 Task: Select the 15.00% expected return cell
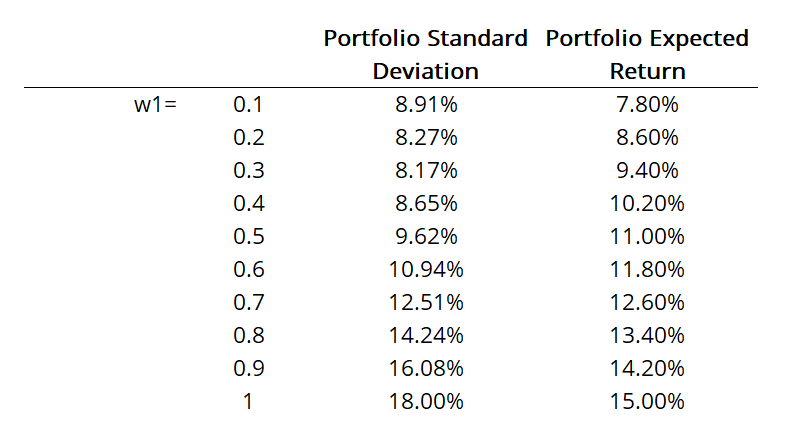coord(648,402)
